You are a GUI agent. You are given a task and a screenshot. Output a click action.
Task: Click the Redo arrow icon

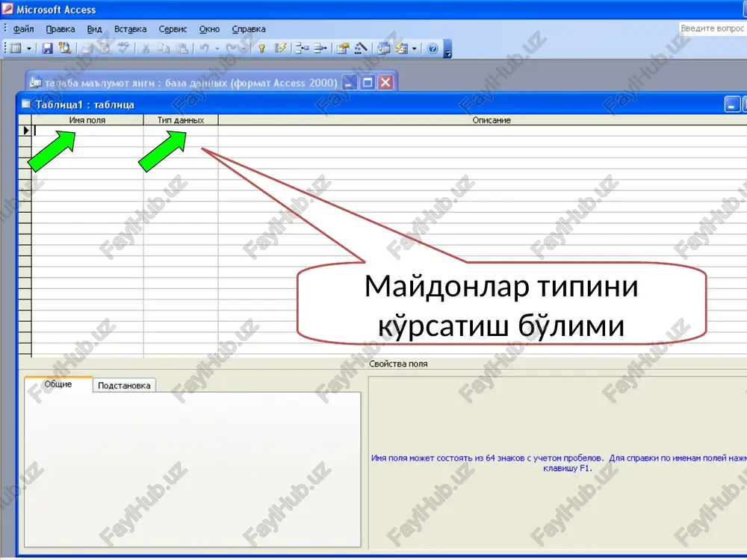point(232,48)
